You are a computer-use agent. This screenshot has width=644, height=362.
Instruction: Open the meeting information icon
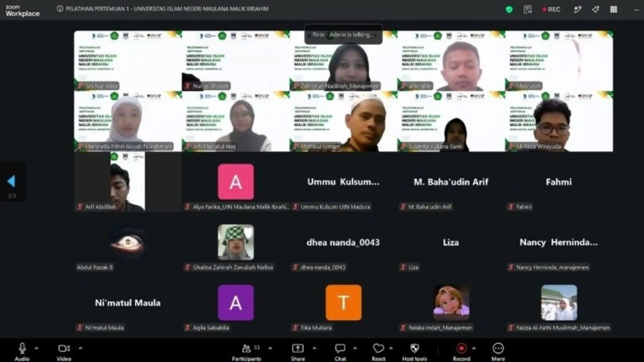(60, 9)
